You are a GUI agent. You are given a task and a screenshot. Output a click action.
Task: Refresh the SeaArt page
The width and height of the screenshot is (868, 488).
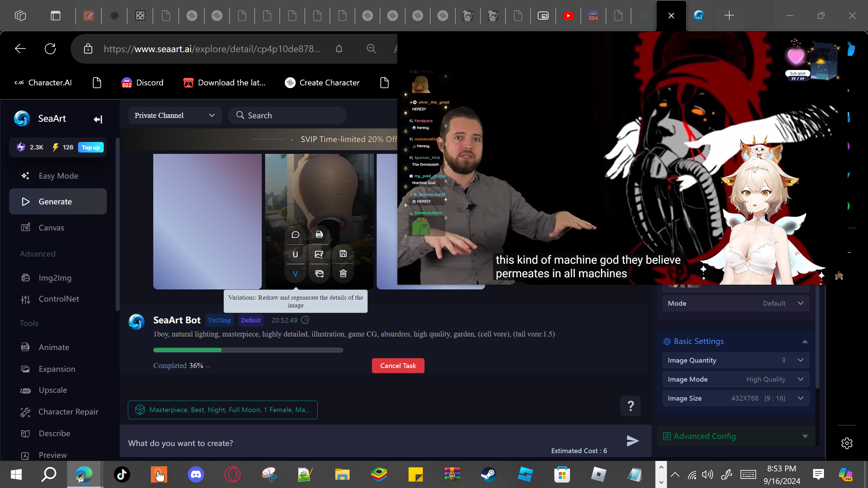pos(50,49)
